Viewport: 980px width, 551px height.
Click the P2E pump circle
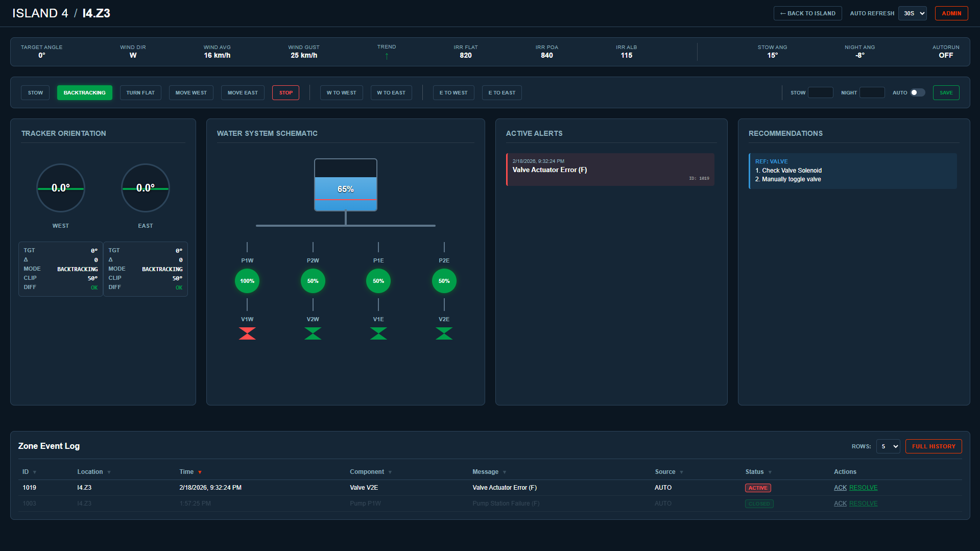(x=444, y=280)
